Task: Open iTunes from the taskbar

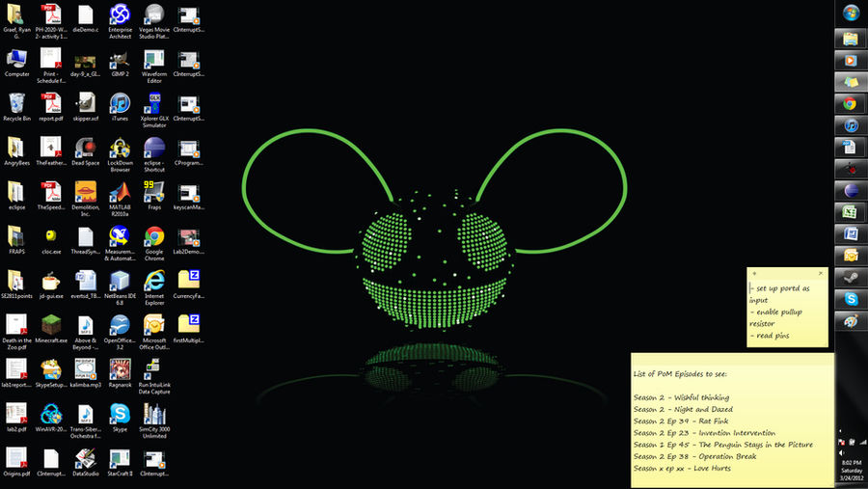Action: 851,125
